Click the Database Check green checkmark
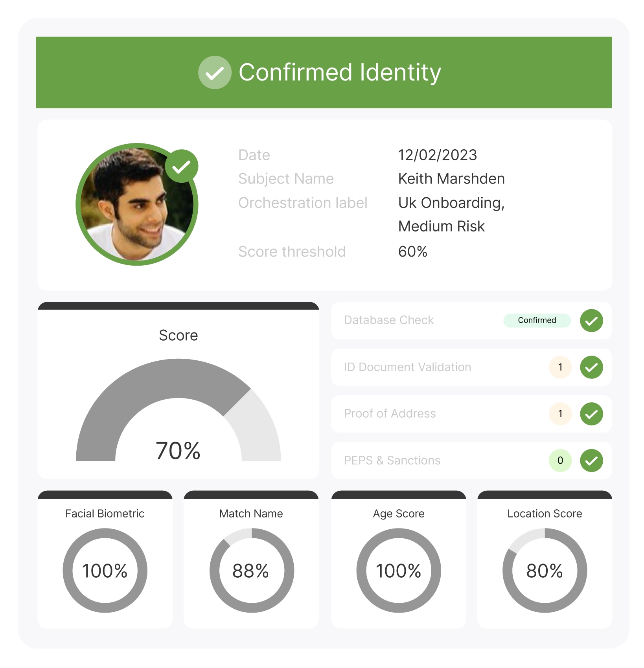The width and height of the screenshot is (644, 668). [x=591, y=321]
